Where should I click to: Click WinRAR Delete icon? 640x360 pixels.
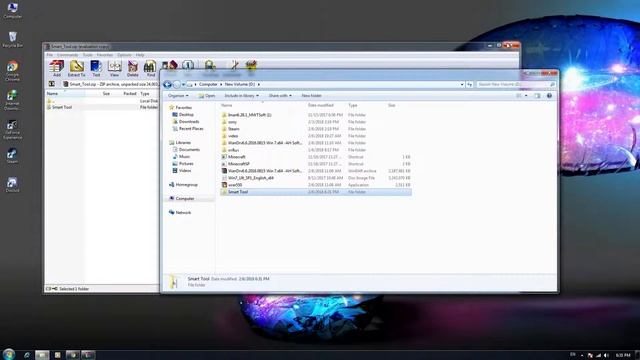tap(133, 68)
